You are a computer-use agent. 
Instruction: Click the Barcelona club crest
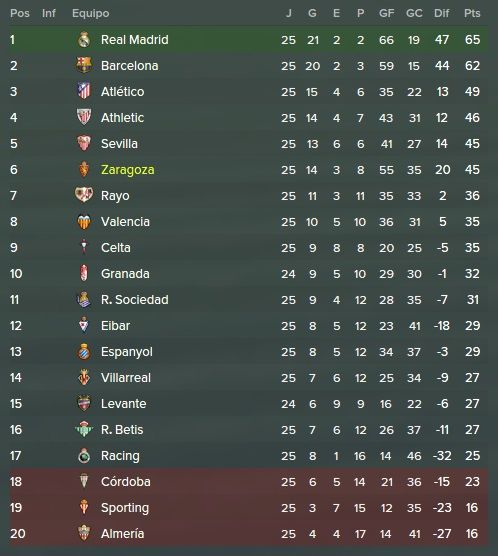coord(84,66)
